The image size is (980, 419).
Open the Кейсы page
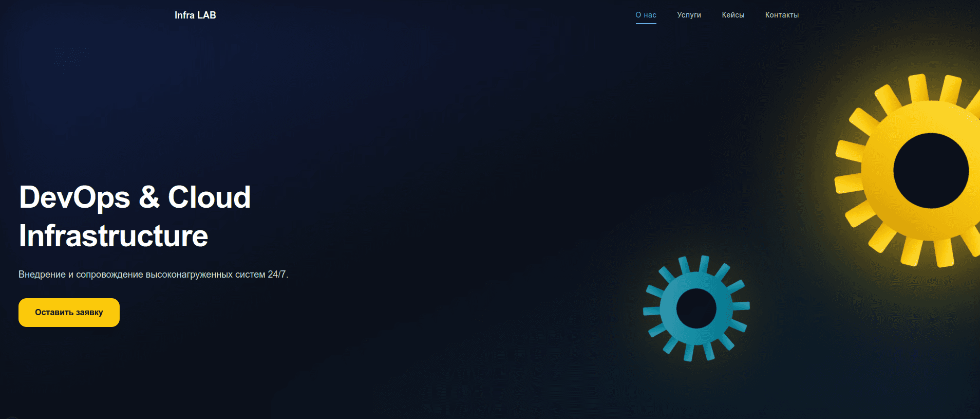(x=733, y=15)
